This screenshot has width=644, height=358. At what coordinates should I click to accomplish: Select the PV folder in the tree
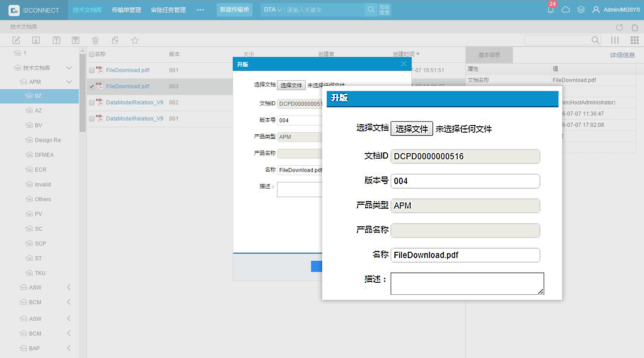tap(39, 214)
